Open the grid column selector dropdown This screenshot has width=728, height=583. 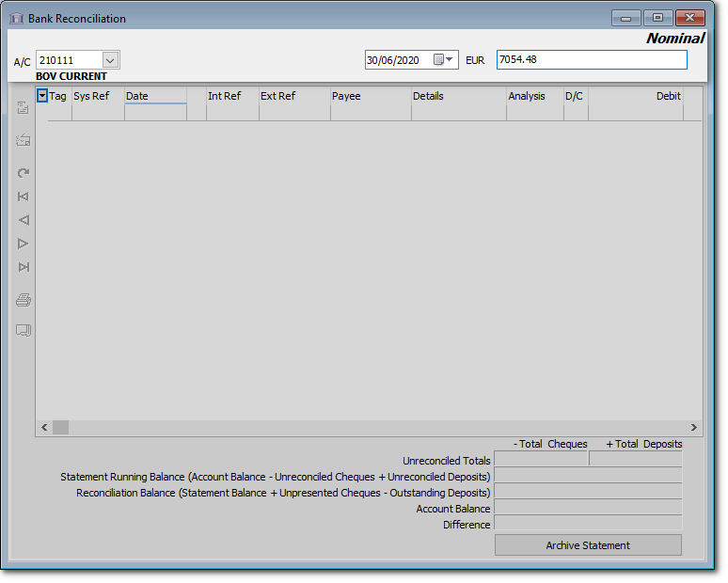42,96
